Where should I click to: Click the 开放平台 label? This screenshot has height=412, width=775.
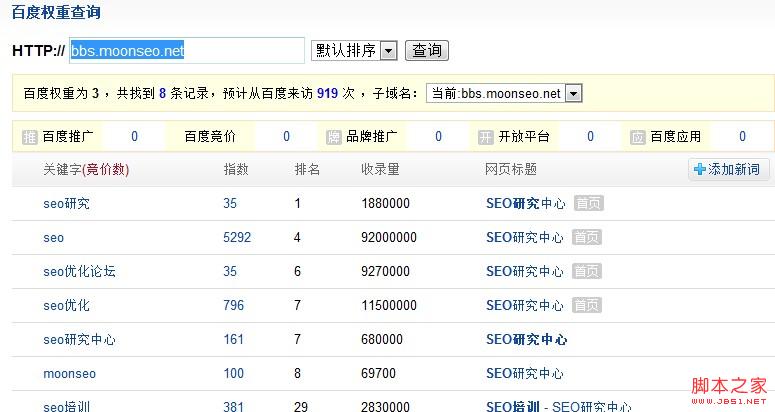click(x=524, y=136)
